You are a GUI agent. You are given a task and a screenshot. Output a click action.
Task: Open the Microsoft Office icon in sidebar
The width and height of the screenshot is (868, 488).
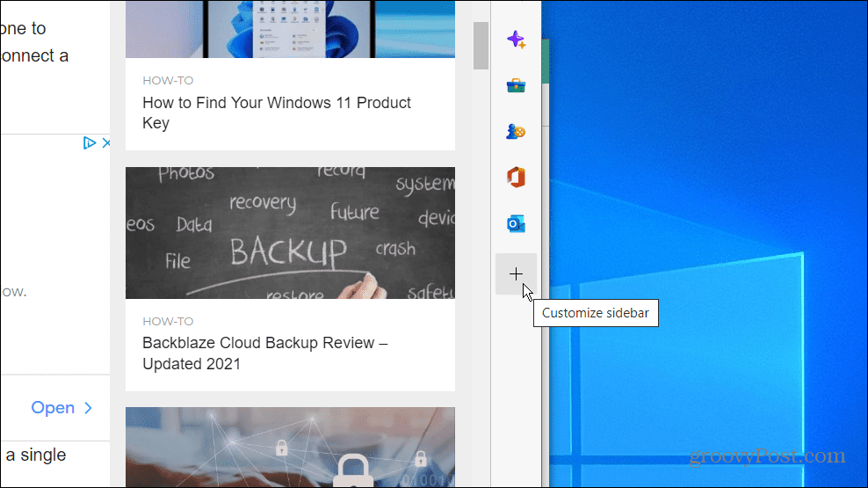coord(516,178)
